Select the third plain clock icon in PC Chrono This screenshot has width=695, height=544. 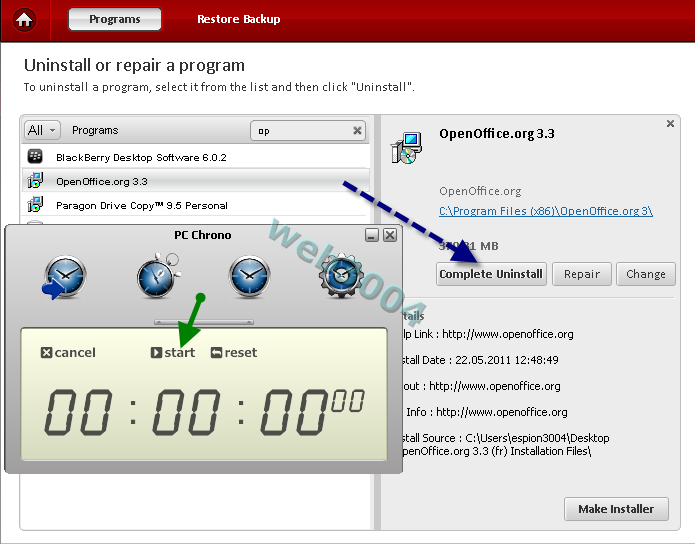(x=250, y=277)
